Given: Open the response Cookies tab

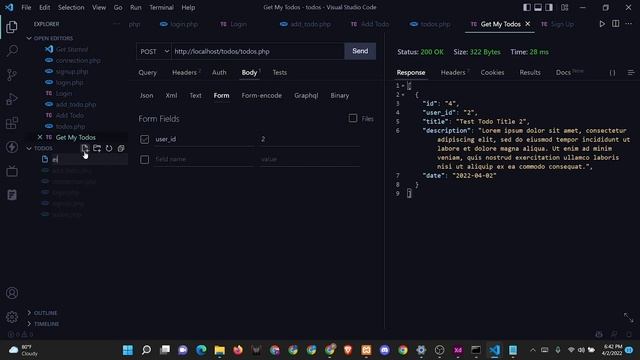Looking at the screenshot, I should (x=492, y=72).
